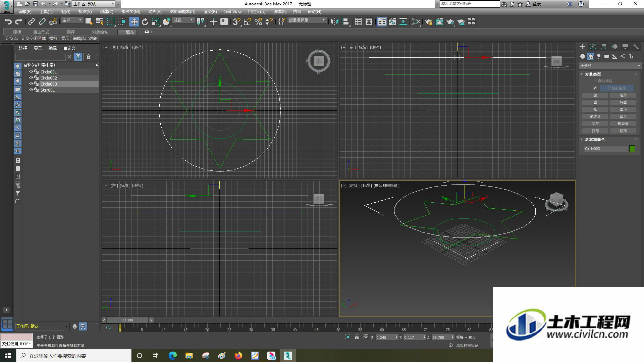The height and width of the screenshot is (363, 644).
Task: Open the reference coordinate system dropdown 视图
Action: click(183, 20)
